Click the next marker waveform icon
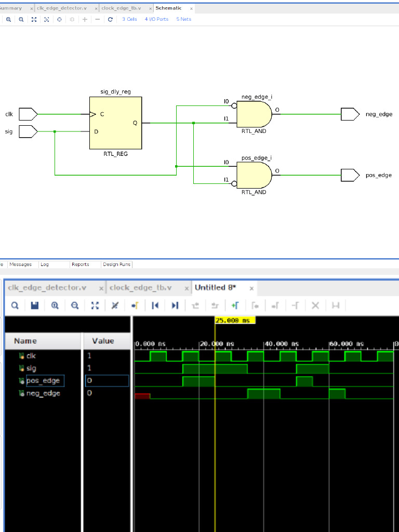 [x=275, y=305]
